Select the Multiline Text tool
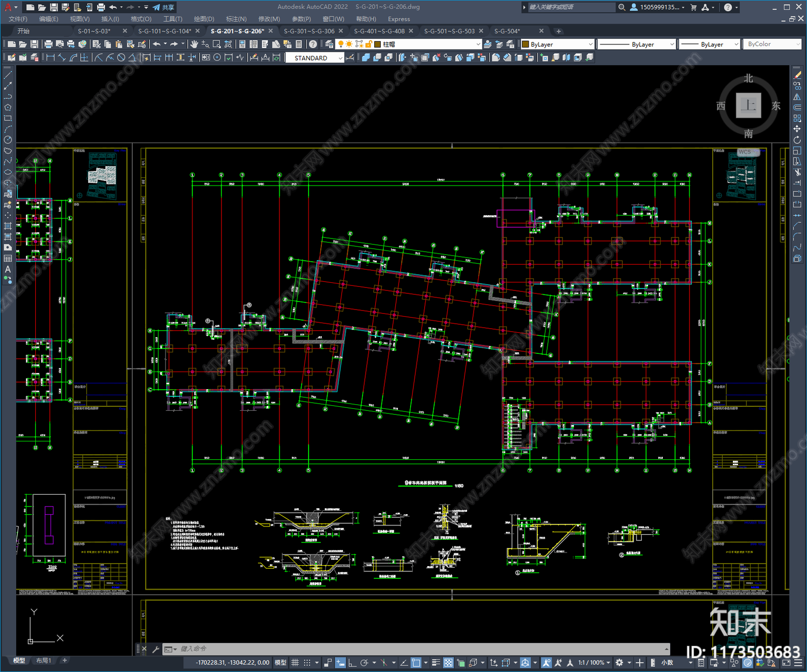This screenshot has height=672, width=807. point(8,269)
